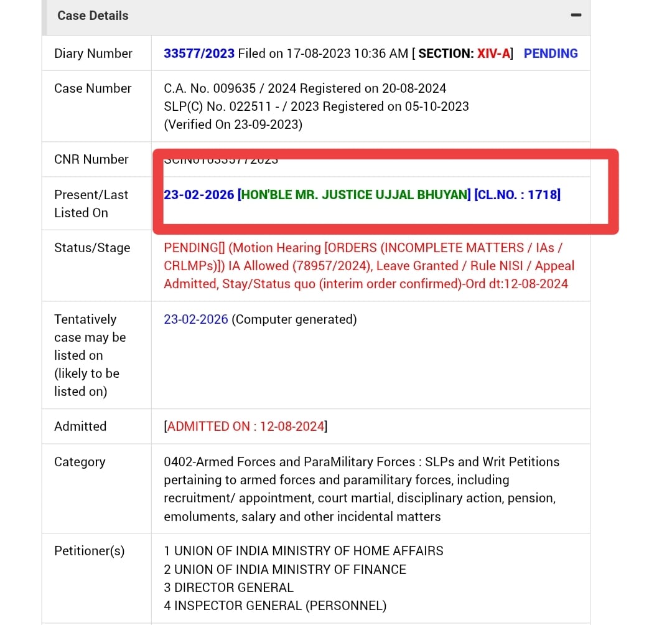Select 'Present/Last Listed On' label
Viewport: 672px width, 625px height.
coord(91,204)
